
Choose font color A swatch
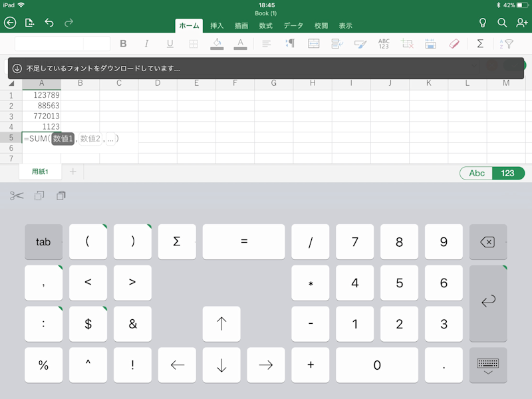(240, 44)
